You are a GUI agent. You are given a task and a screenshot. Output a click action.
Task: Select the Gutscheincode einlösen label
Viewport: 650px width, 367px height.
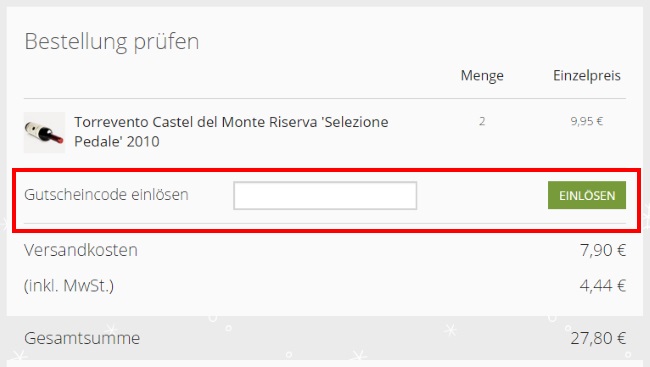(106, 194)
